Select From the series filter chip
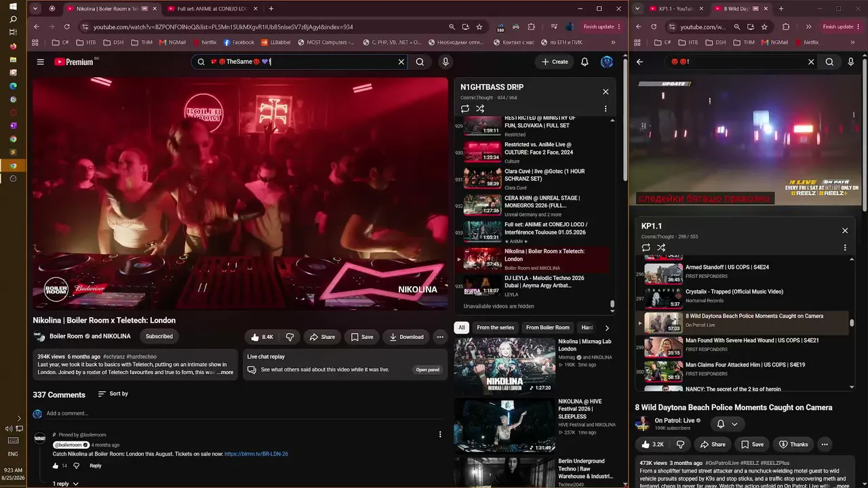 click(x=496, y=327)
